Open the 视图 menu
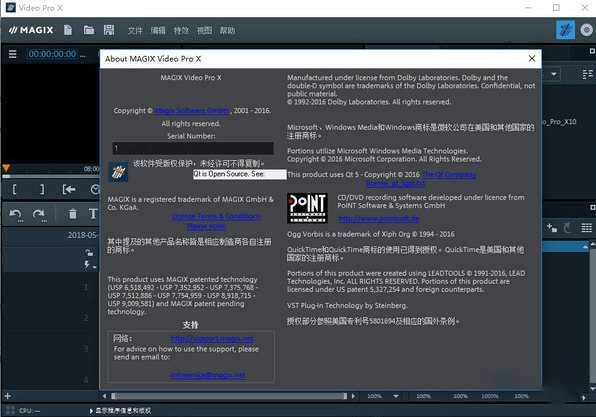Screen dimensions: 596x417 coord(204,30)
